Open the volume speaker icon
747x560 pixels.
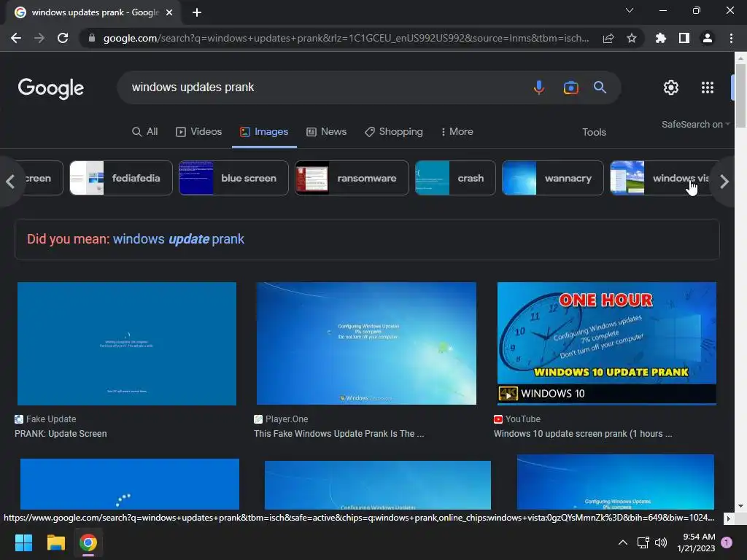pyautogui.click(x=661, y=542)
